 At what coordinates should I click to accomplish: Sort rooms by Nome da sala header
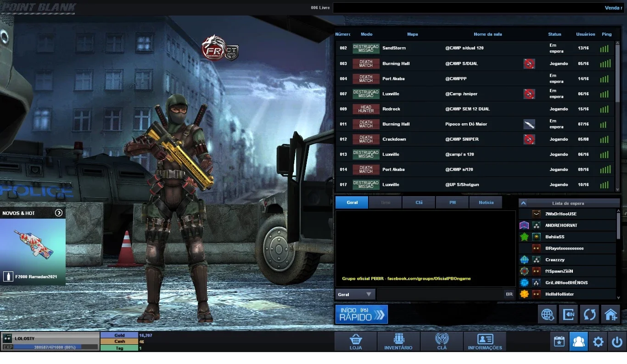tap(488, 34)
